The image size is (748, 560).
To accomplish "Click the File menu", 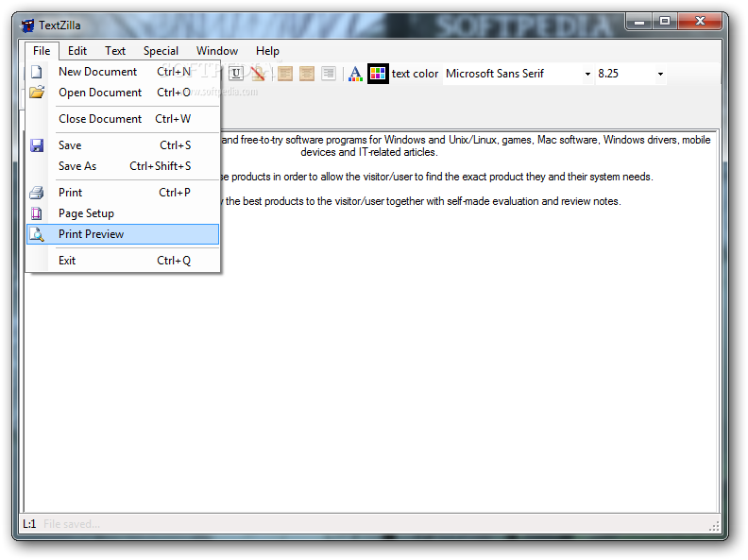I will 42,51.
